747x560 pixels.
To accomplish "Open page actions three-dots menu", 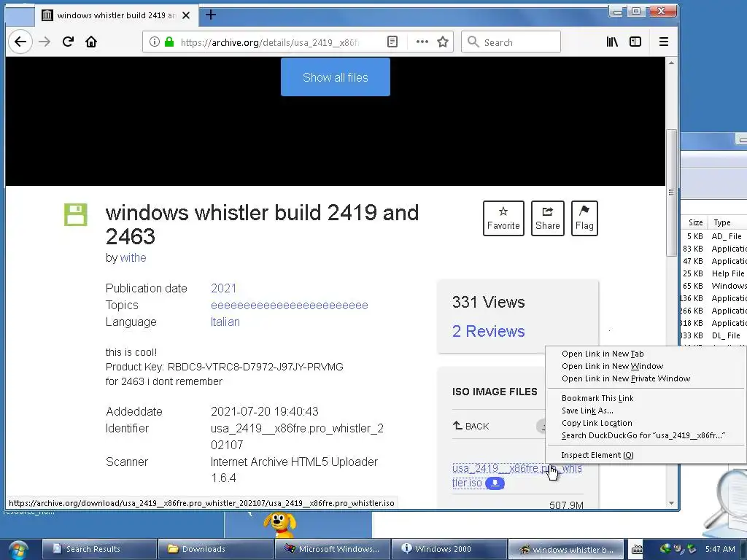I will pos(422,42).
